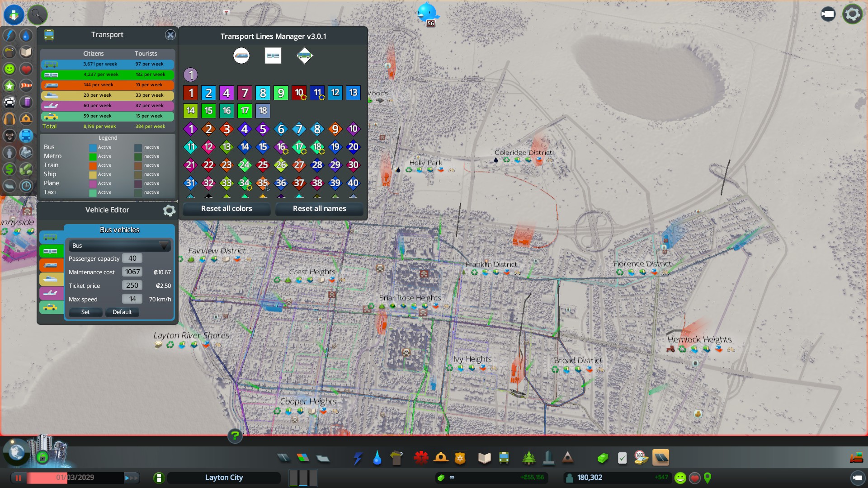Show the Happiness info view
This screenshot has height=488, width=868.
(9, 69)
